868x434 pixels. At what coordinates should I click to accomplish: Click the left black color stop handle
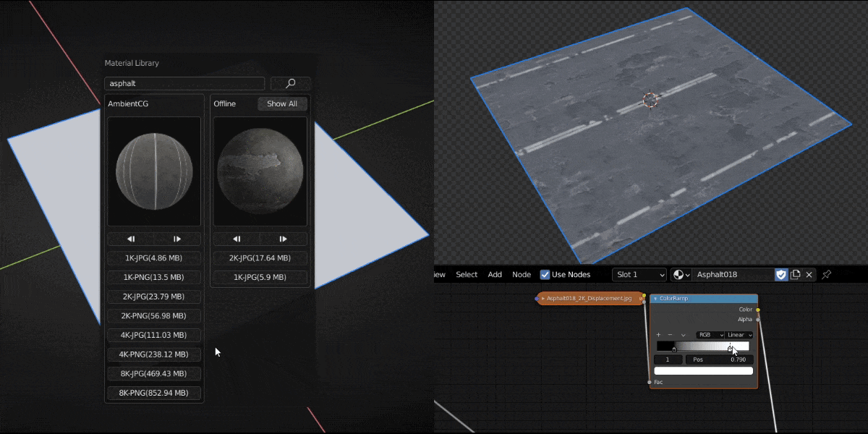(x=674, y=350)
